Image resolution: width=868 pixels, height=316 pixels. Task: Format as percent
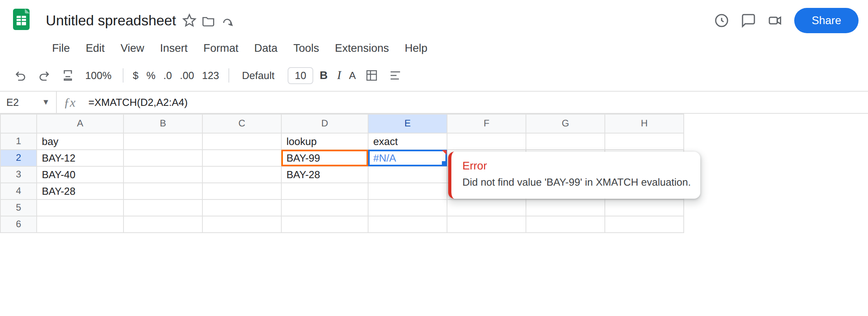point(151,75)
